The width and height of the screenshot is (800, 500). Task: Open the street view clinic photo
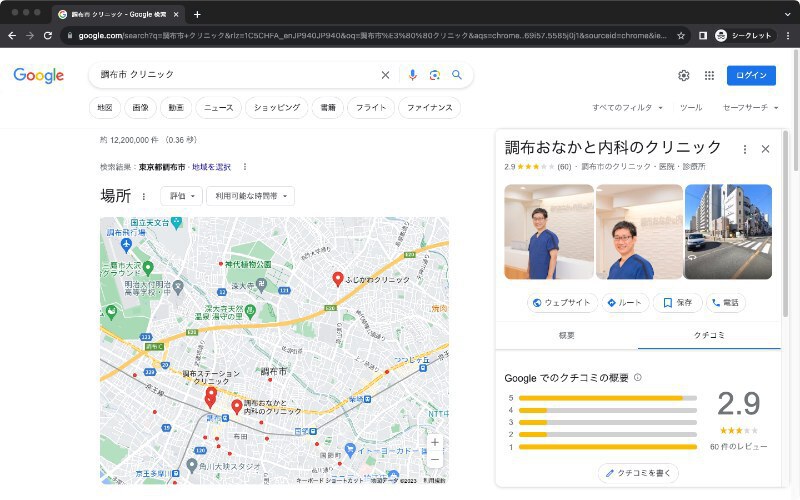[728, 232]
